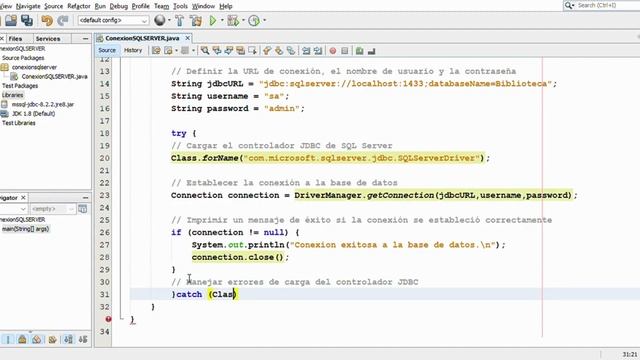This screenshot has width=640, height=360.
Task: Expand the Run project dropdown arrow
Action: point(222,20)
